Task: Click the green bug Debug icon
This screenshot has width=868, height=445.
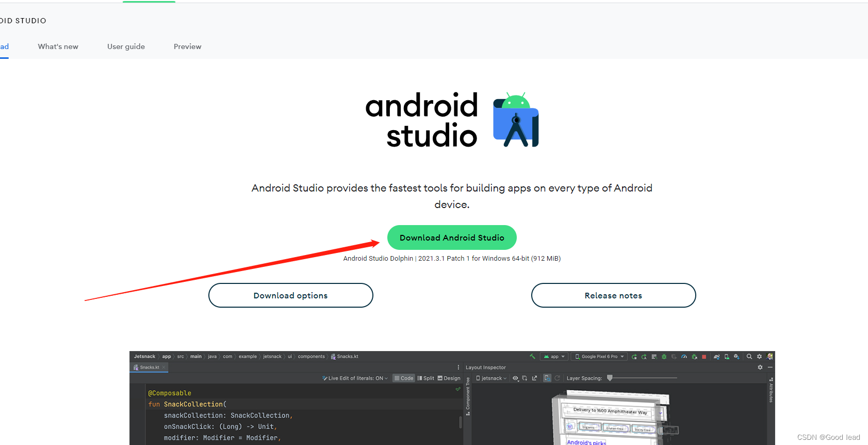Action: point(664,357)
